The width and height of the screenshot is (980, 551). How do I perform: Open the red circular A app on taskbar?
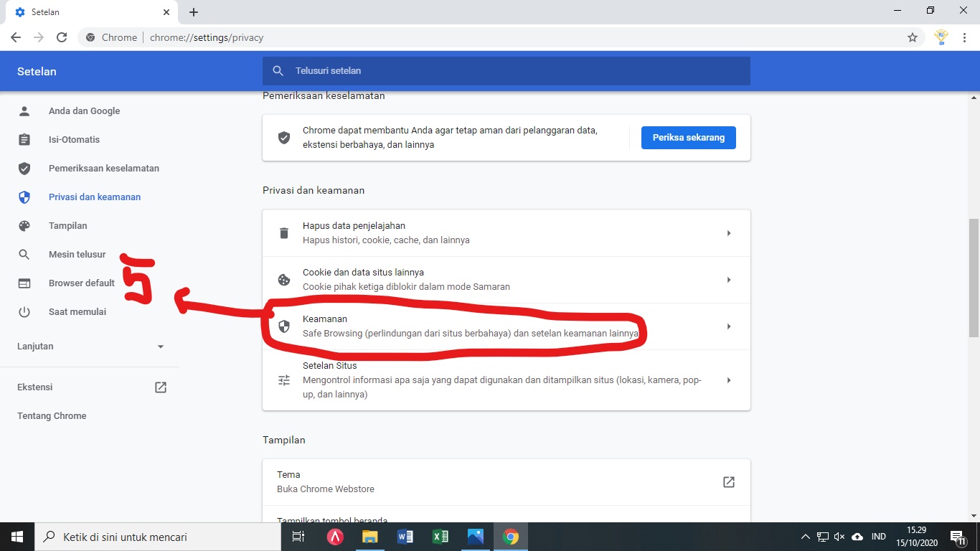click(x=334, y=537)
